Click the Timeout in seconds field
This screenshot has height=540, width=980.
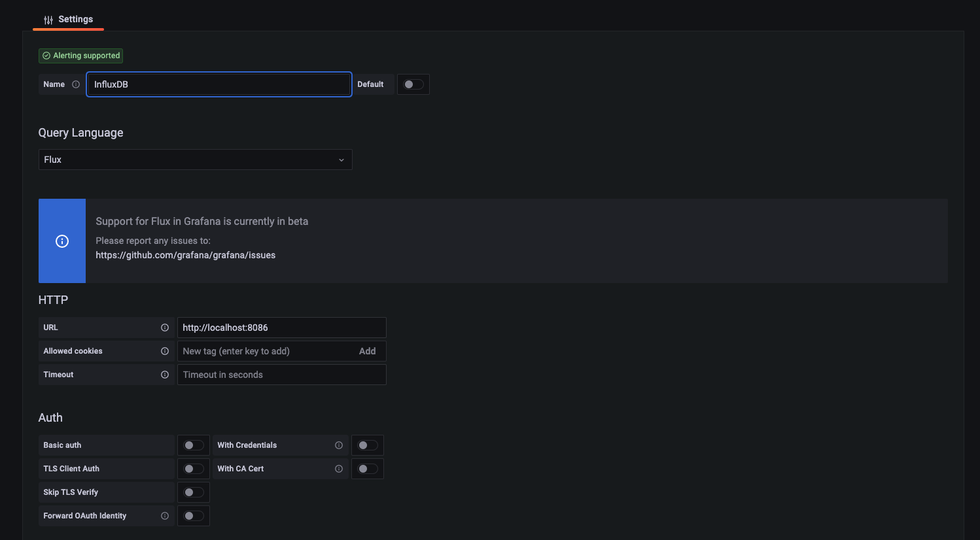point(281,375)
